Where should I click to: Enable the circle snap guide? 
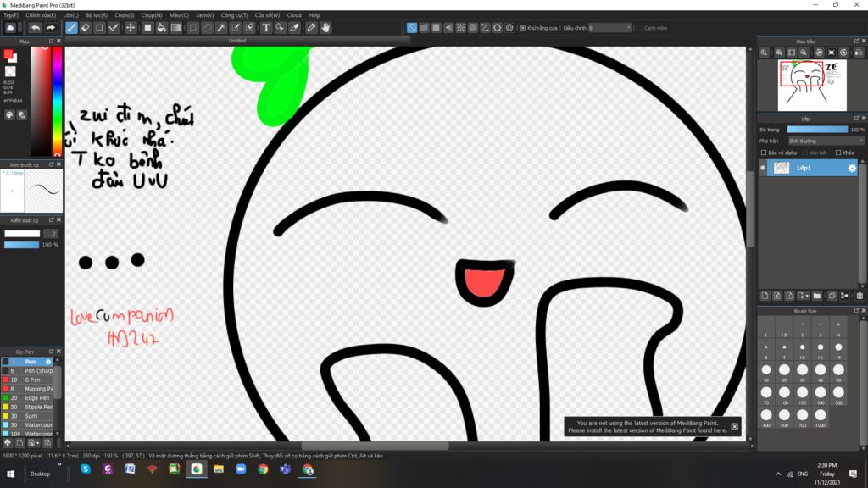[x=473, y=28]
